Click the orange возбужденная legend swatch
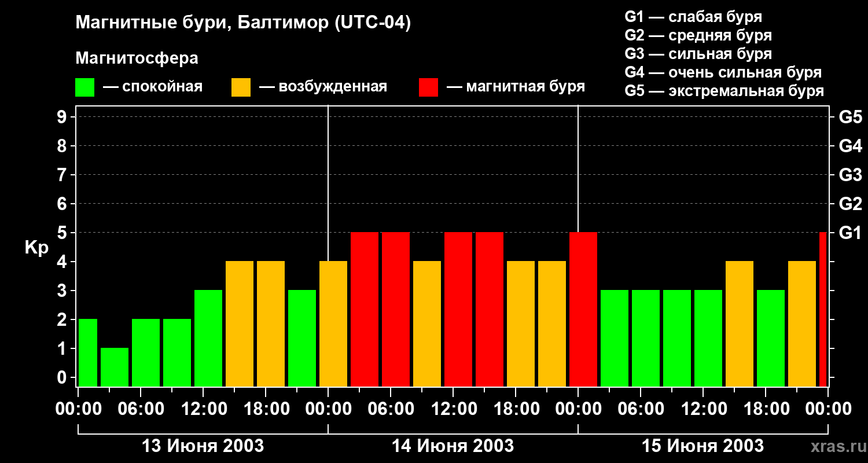Screen dimensions: 868x463 pyautogui.click(x=241, y=87)
